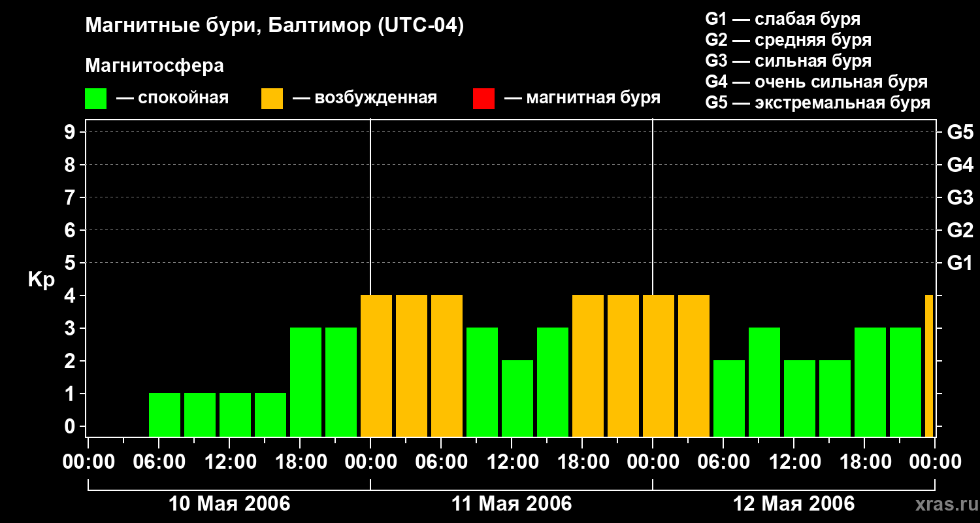The image size is (980, 523).
Task: Click the "G1 — слабая буря" legend line
Action: [783, 19]
